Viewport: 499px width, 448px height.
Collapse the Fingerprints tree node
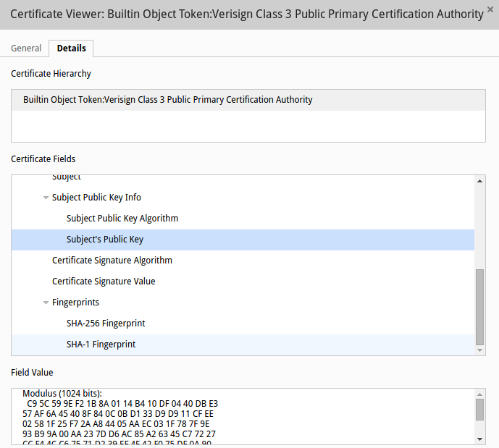pyautogui.click(x=46, y=303)
